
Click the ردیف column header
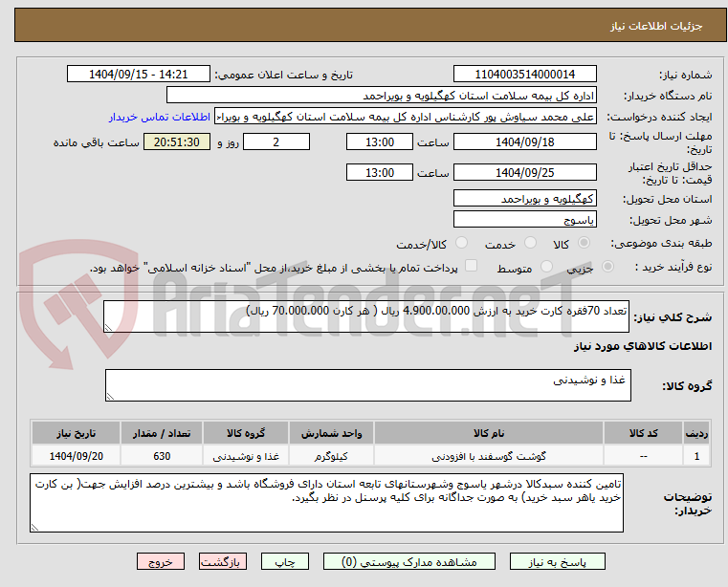pos(696,433)
